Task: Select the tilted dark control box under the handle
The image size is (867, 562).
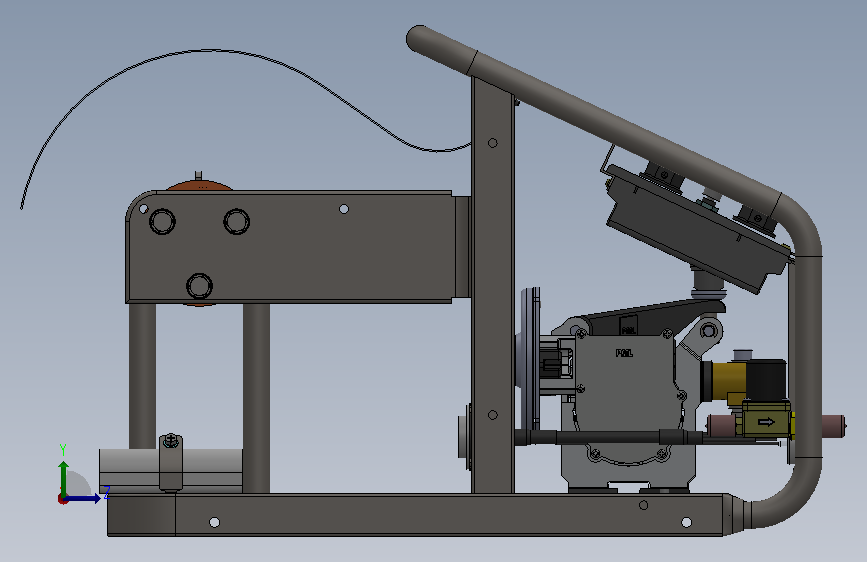Action: coord(698,228)
